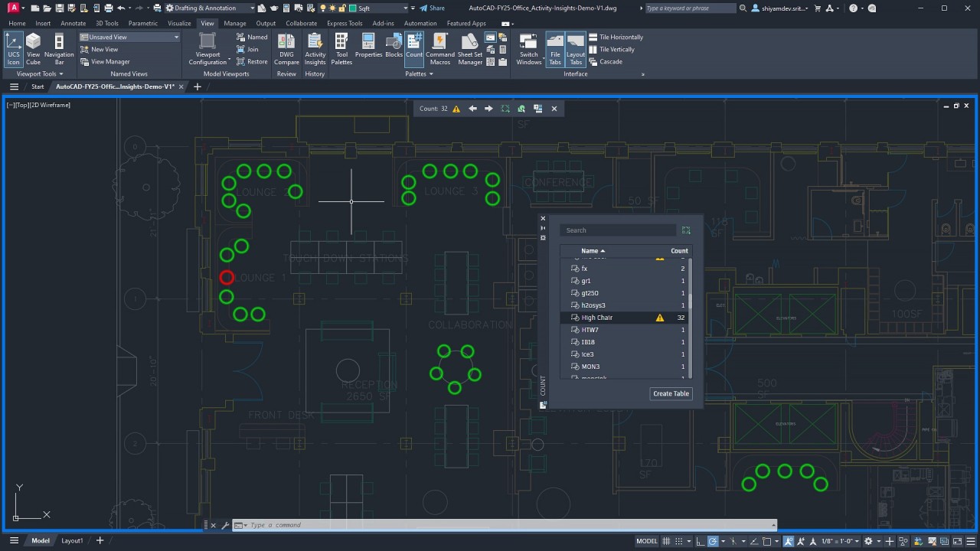Open Command Macros
This screenshot has height=551, width=980.
[x=439, y=48]
